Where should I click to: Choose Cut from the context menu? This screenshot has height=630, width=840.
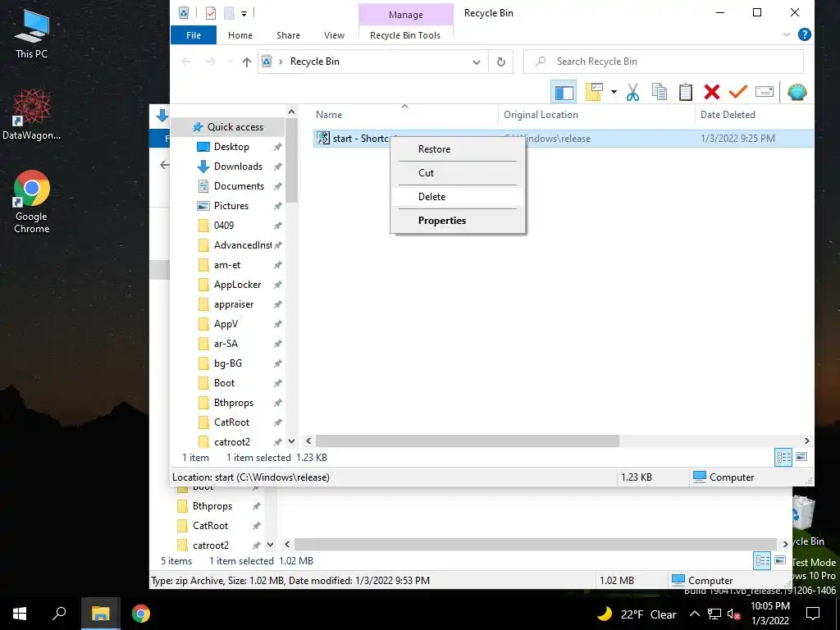[x=458, y=173]
